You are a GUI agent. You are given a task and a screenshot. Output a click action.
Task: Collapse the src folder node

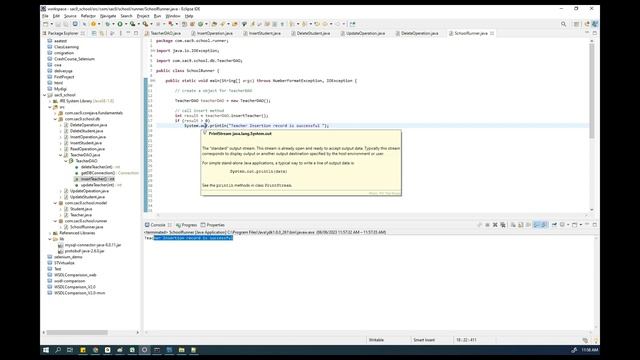(x=50, y=107)
